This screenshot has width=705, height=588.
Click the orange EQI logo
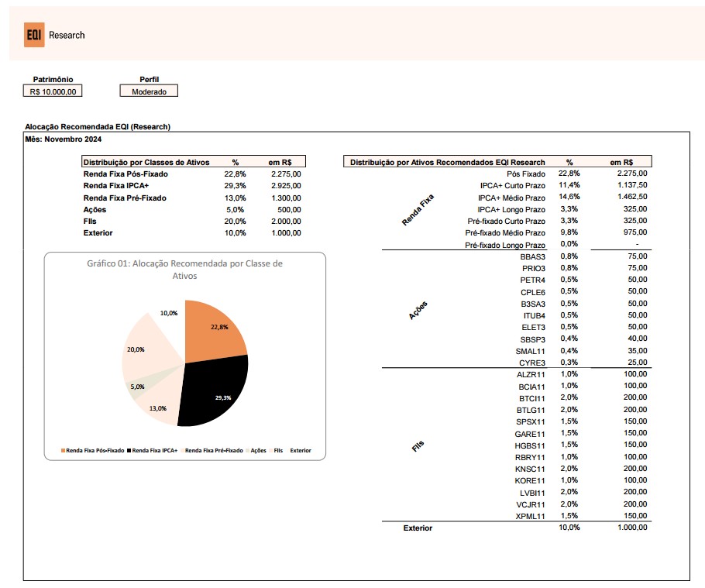coord(34,35)
